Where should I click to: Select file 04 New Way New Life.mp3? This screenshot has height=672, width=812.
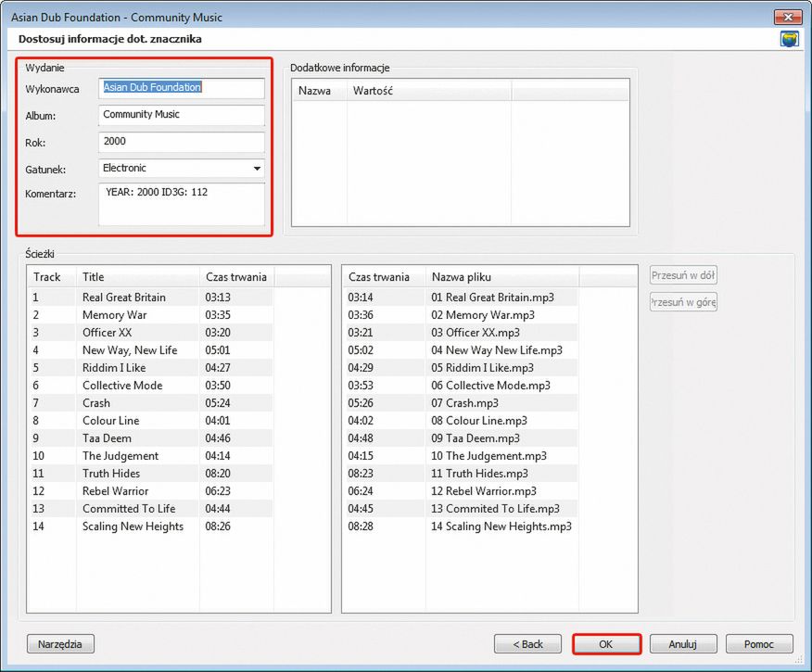(x=497, y=350)
